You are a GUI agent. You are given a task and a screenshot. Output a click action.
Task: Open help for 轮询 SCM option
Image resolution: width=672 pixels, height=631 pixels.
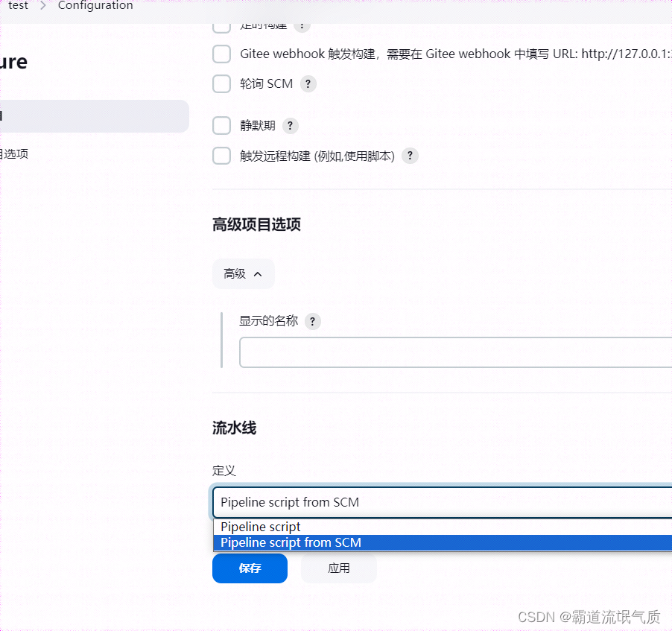pos(308,83)
